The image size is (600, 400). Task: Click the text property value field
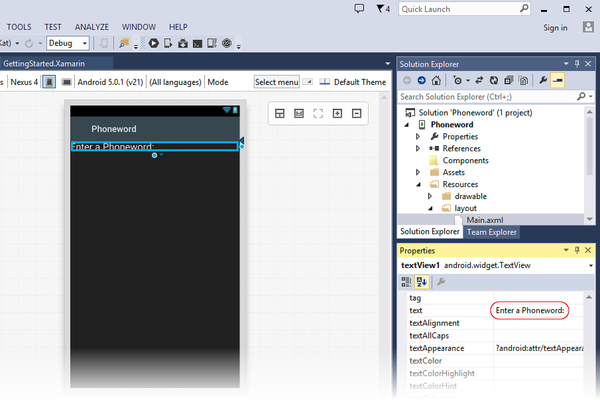point(531,311)
